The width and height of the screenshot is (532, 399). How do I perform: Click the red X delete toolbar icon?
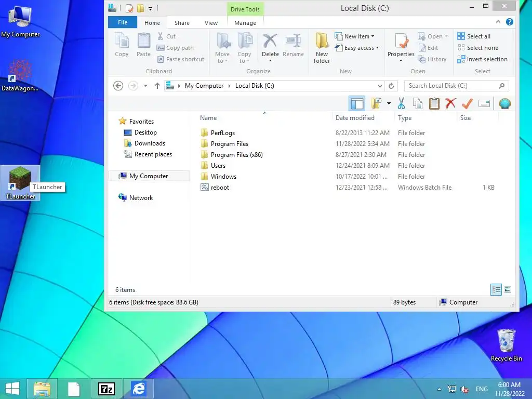point(450,103)
